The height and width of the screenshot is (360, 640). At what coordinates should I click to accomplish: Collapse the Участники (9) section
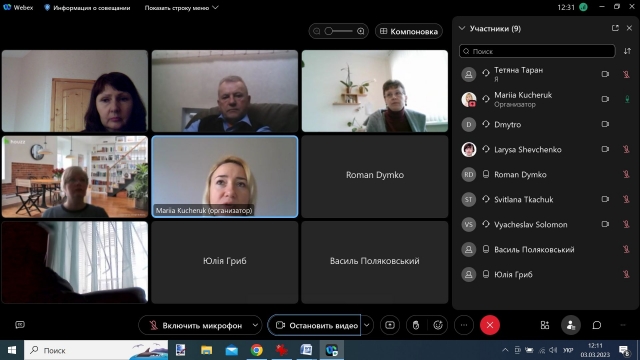pyautogui.click(x=462, y=29)
